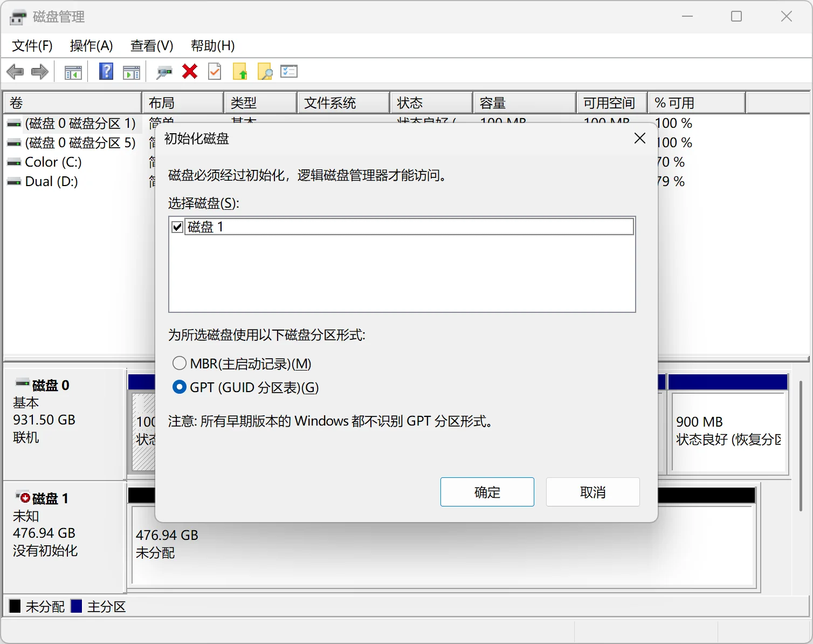Sort by the 卷 column header

click(x=73, y=103)
